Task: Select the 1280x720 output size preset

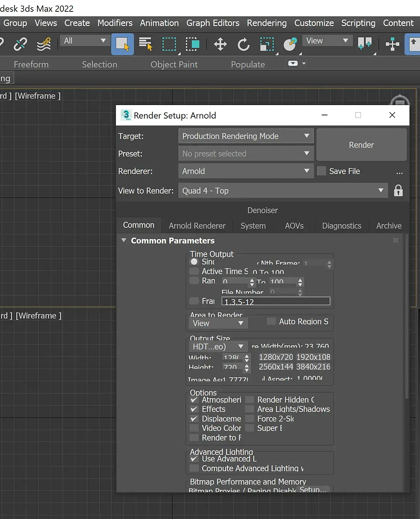Action: (276, 357)
